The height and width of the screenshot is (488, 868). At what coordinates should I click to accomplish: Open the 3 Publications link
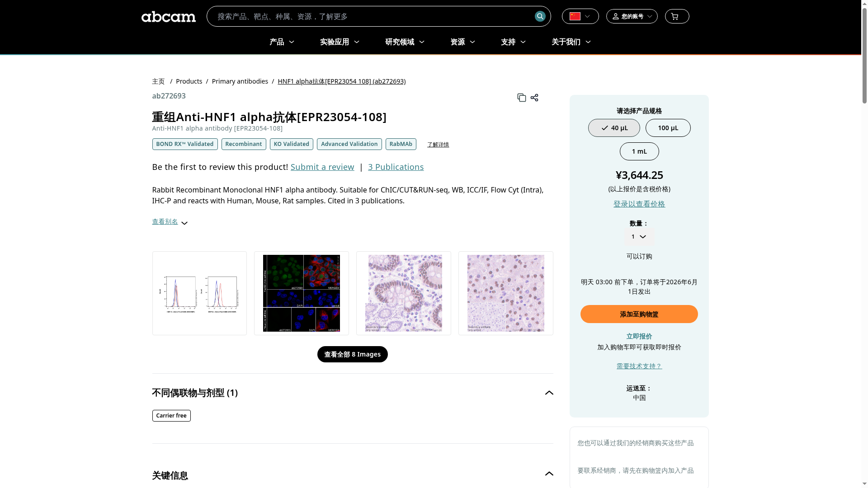396,167
